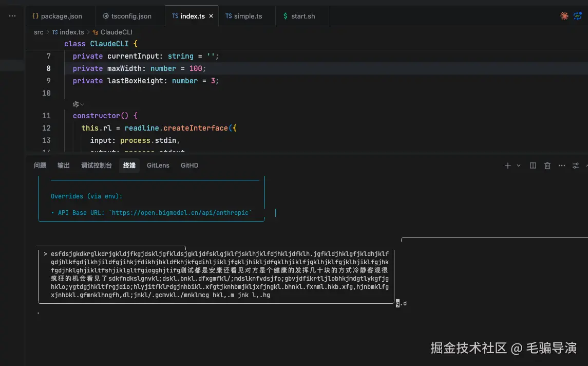588x366 pixels.
Task: Click the blue circular-arrows extension icon
Action: point(578,16)
